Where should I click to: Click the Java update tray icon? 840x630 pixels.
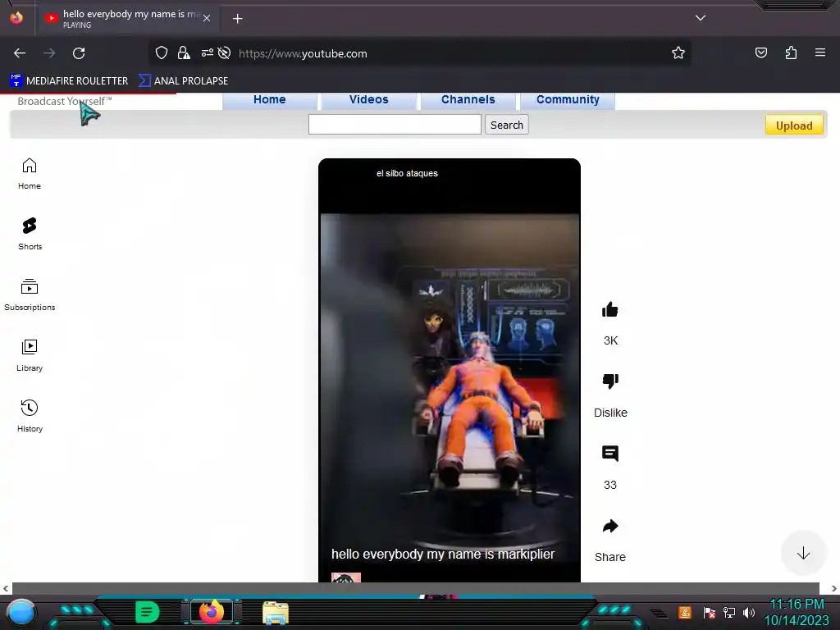(685, 612)
